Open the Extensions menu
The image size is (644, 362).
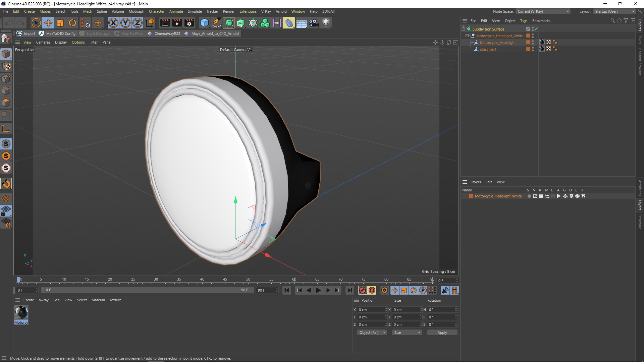248,11
